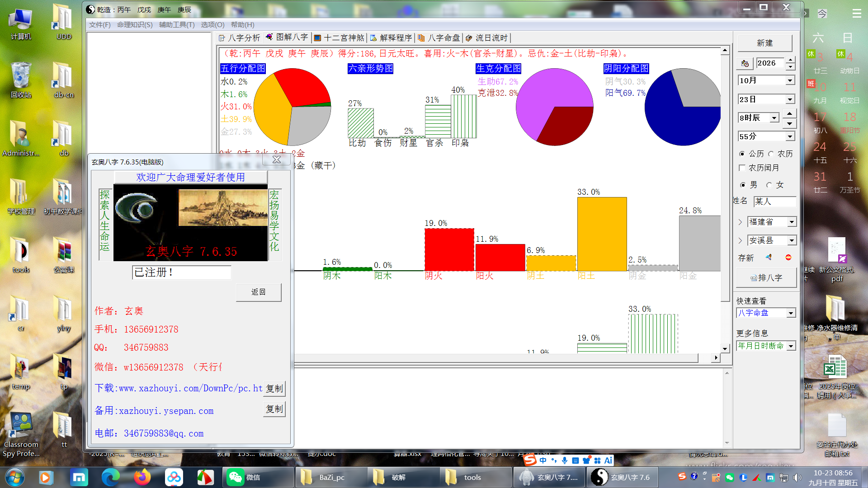
Task: Select the 农历 calendar radio button
Action: click(x=771, y=154)
